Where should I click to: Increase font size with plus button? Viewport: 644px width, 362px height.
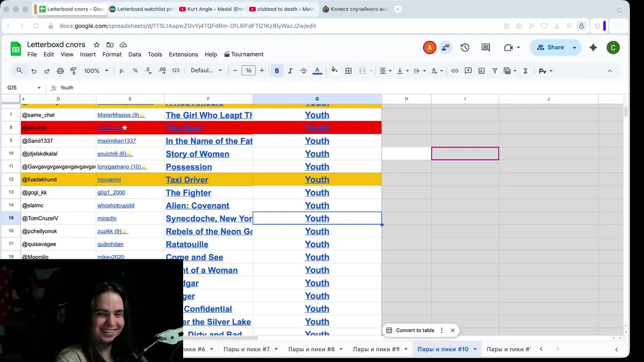pos(262,71)
